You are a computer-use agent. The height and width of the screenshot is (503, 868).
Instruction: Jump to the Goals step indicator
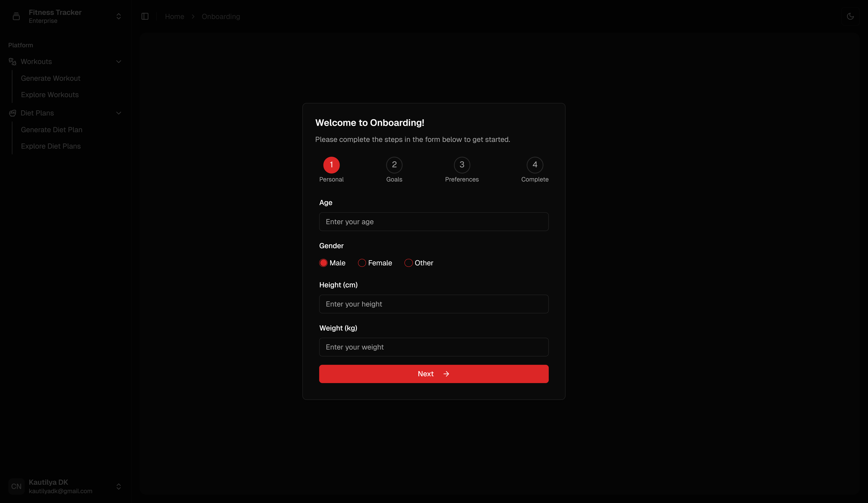[394, 165]
